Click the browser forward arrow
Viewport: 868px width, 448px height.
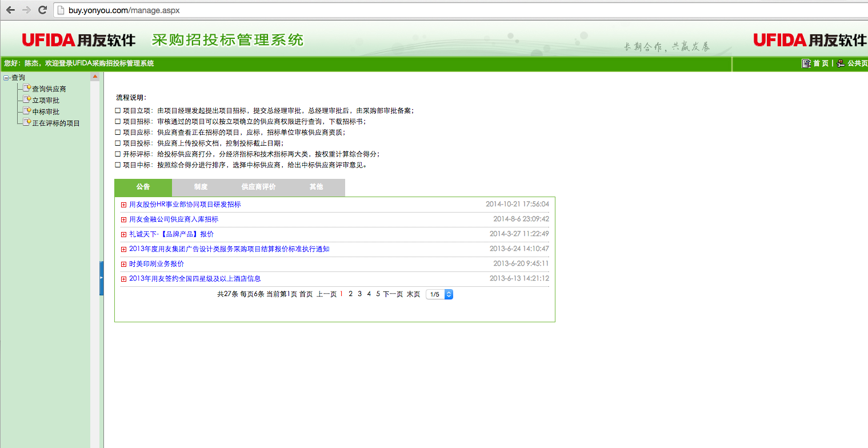tap(26, 10)
